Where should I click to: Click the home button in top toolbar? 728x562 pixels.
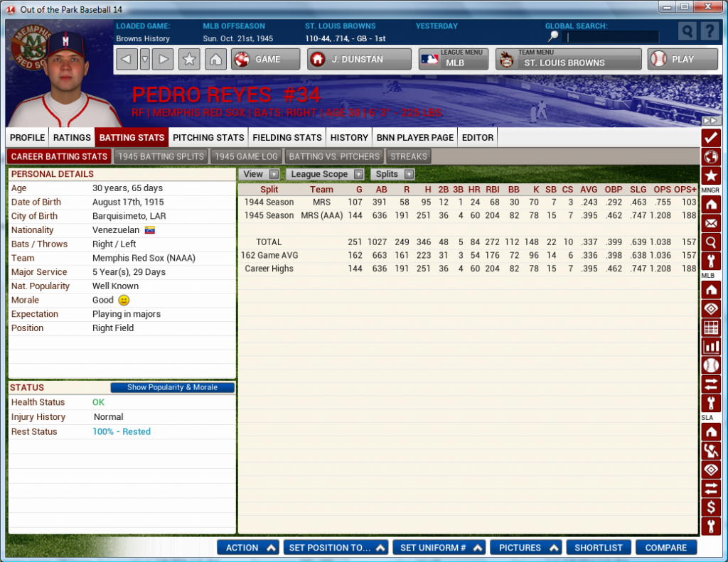[215, 60]
